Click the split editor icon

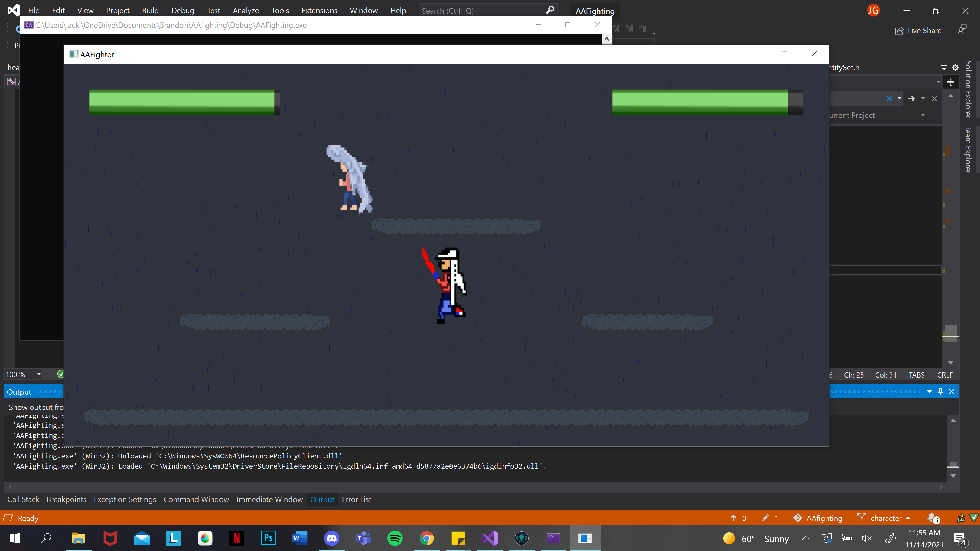pyautogui.click(x=951, y=82)
